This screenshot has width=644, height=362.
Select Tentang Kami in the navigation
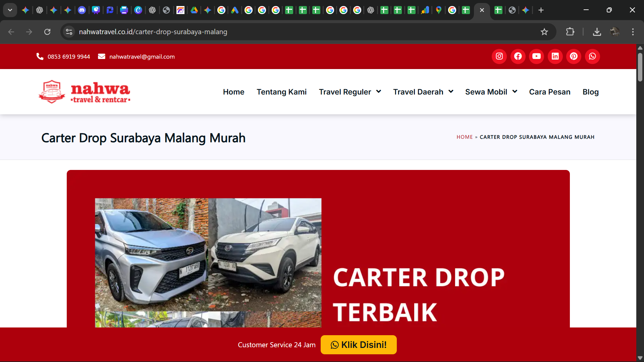(x=282, y=92)
